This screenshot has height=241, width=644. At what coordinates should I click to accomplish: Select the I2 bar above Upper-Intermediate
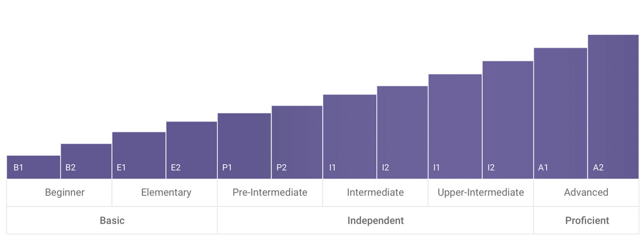(507, 120)
